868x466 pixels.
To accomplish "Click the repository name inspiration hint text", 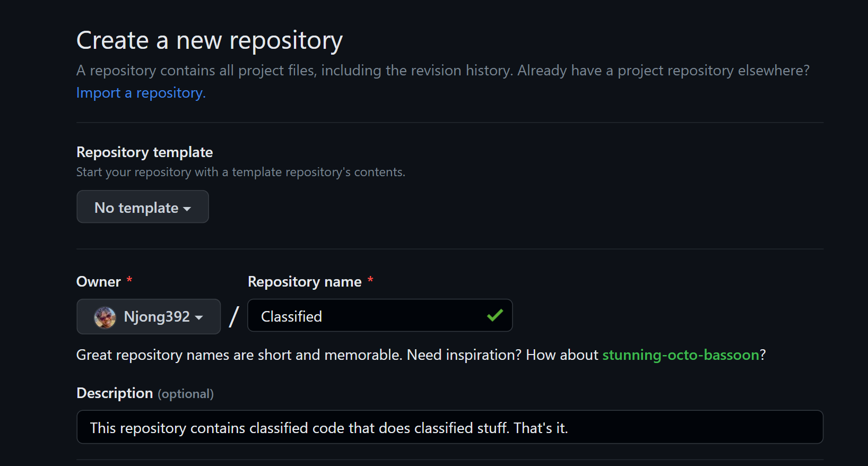I will click(x=340, y=355).
